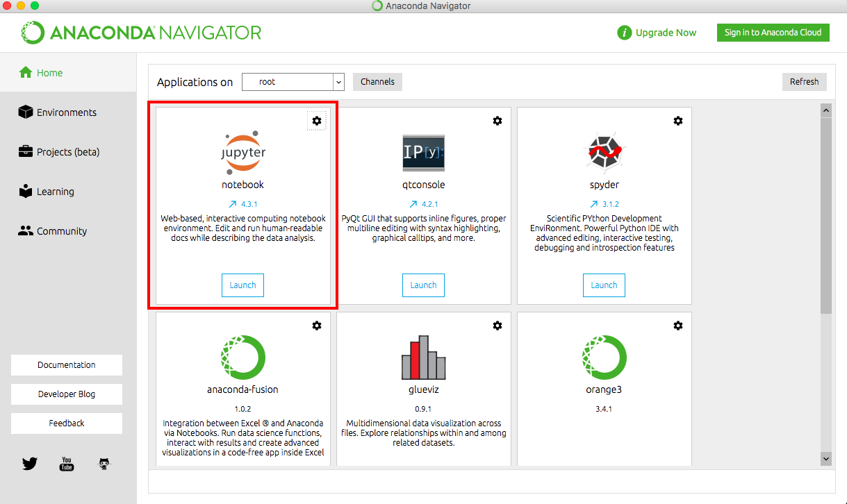Open gear dropdown on glueviz tile
Image resolution: width=847 pixels, height=504 pixels.
click(x=497, y=326)
